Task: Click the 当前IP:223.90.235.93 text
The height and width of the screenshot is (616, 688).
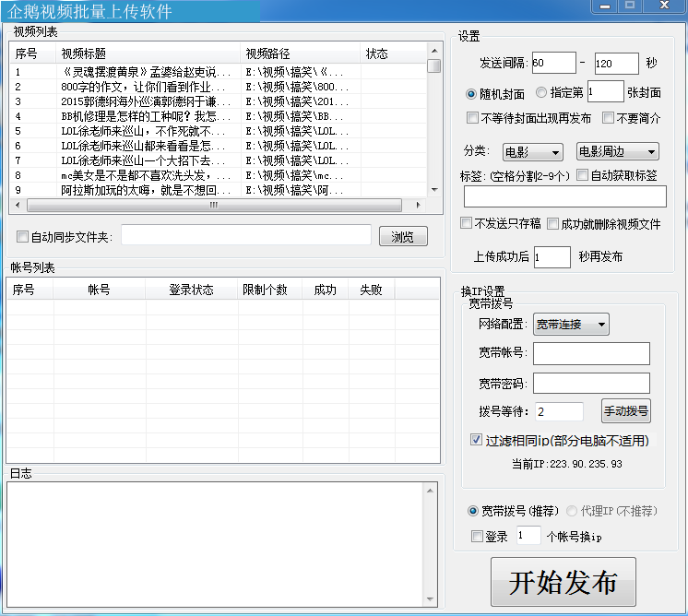Action: (x=567, y=464)
